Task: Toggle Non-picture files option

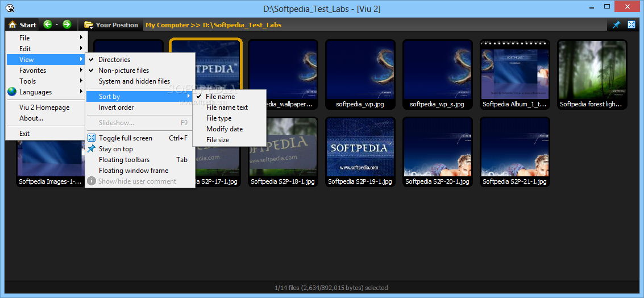Action: (140, 71)
